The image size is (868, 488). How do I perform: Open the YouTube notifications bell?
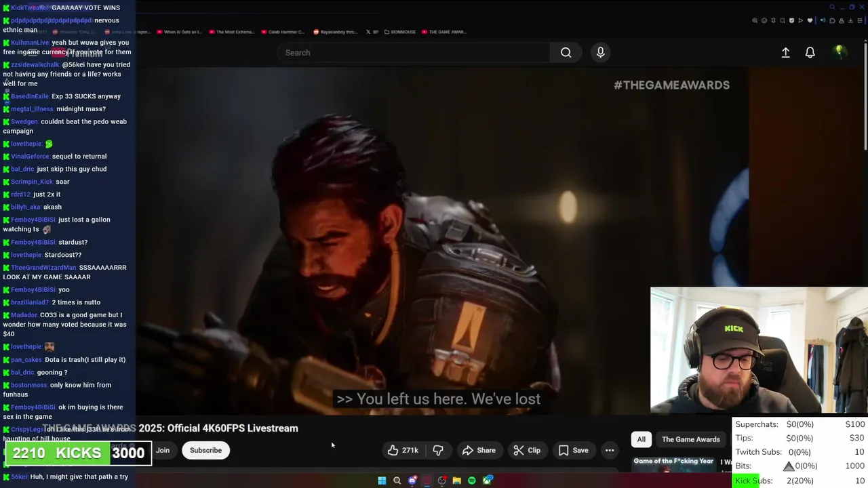[810, 52]
